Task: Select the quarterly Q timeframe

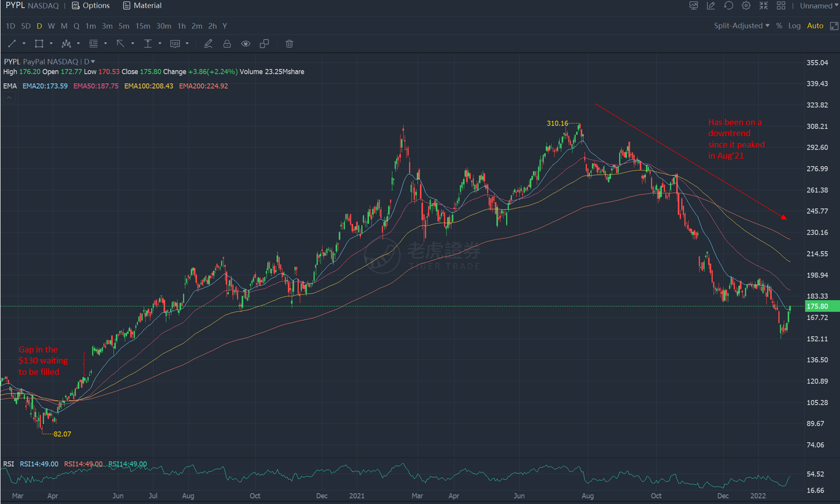Action: tap(76, 26)
